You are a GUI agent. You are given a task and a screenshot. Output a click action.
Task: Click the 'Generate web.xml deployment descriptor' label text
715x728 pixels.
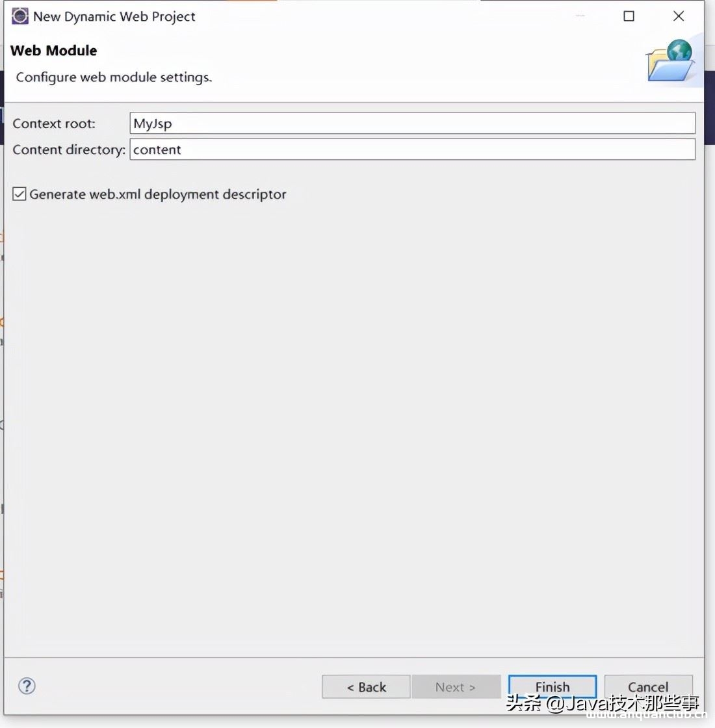[x=157, y=194]
